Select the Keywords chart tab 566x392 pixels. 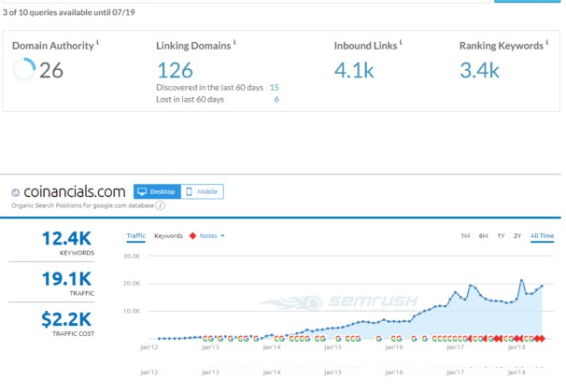coord(168,236)
